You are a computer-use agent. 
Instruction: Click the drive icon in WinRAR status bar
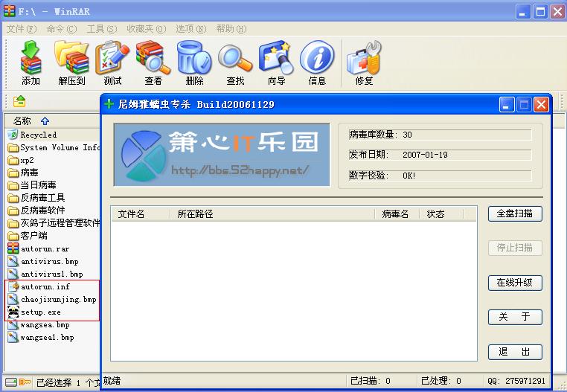click(x=11, y=382)
